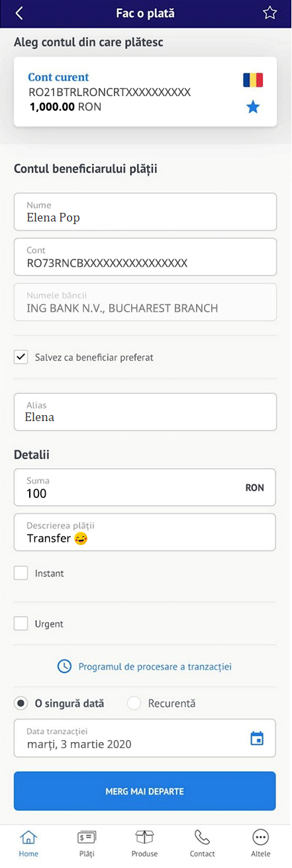Uncheck Salvez ca beneficiar preferat
This screenshot has height=868, width=292.
(21, 357)
